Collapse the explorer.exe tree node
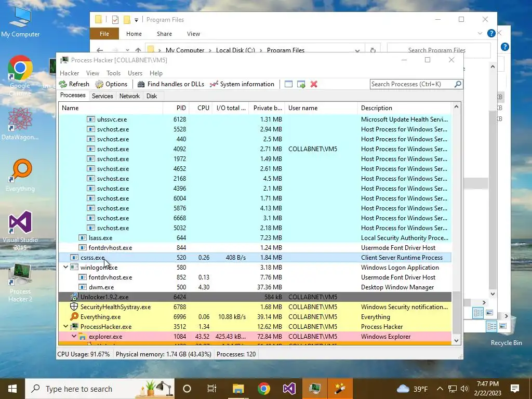The height and width of the screenshot is (399, 532). click(74, 336)
